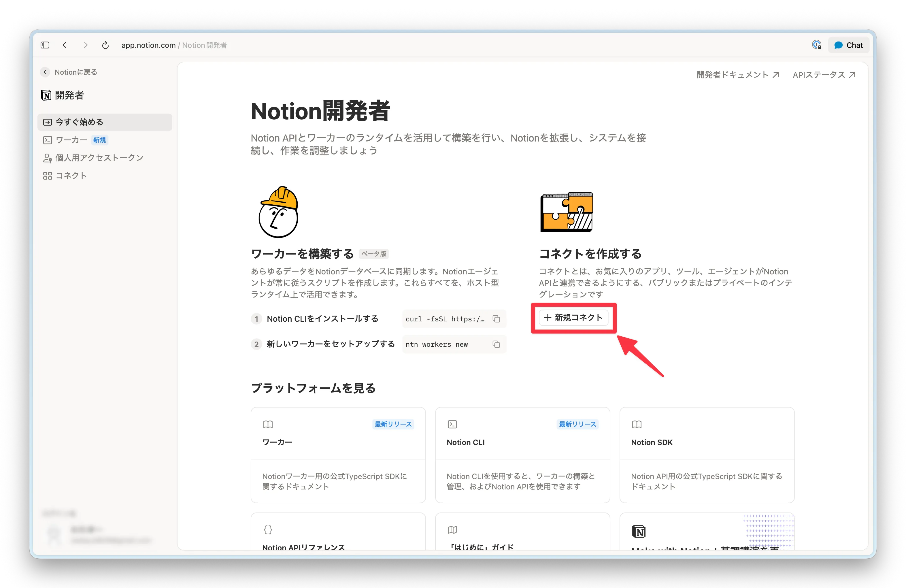
Task: Click the 最新リリース badge on the Notion CLI card
Action: (x=577, y=424)
